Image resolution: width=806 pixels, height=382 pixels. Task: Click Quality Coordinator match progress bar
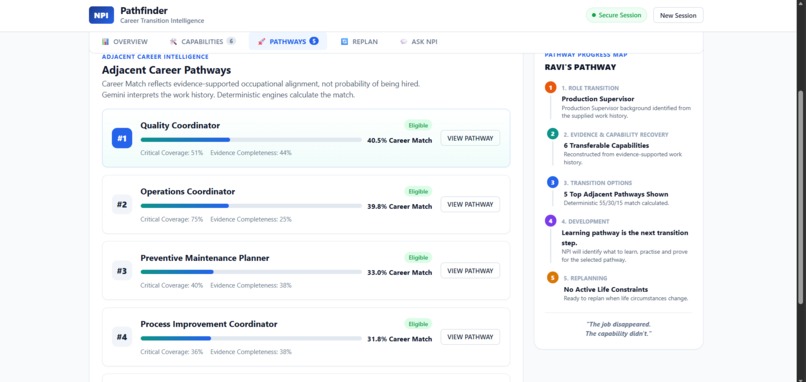click(251, 140)
